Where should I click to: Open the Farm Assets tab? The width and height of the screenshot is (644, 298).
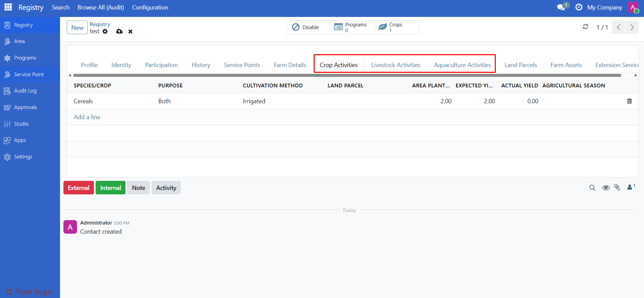tap(566, 65)
